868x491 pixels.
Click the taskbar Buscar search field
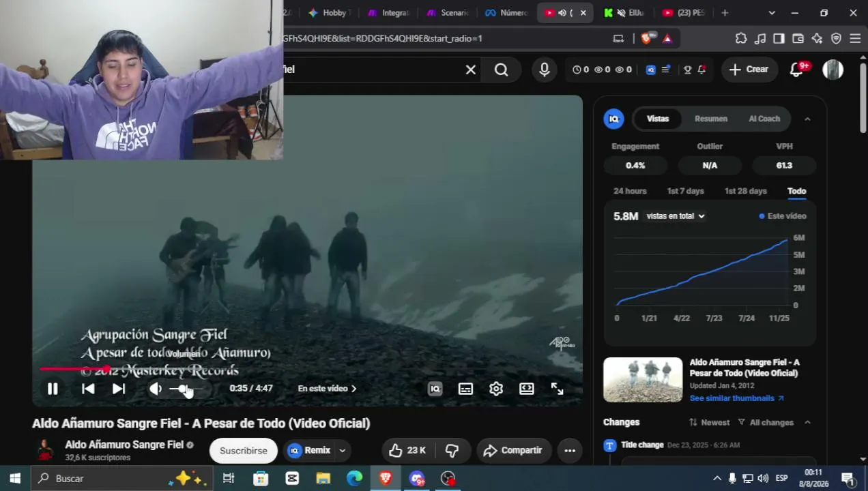tap(123, 479)
